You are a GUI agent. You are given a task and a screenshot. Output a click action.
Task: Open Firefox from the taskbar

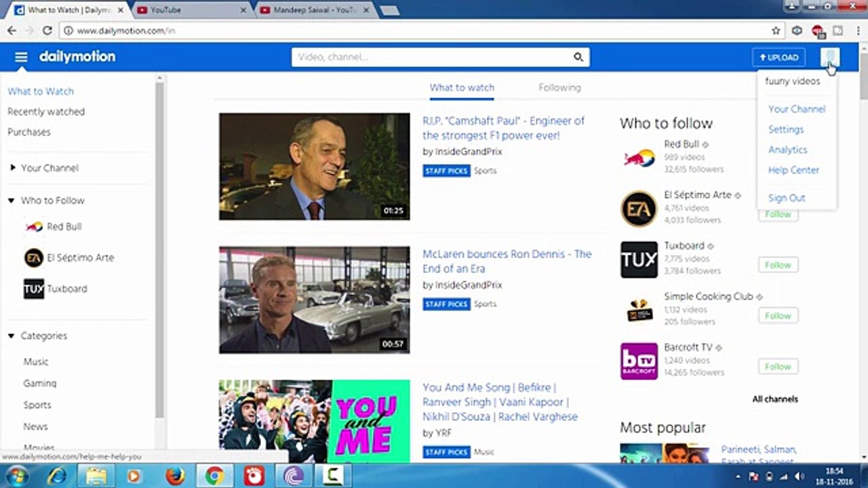pyautogui.click(x=175, y=476)
